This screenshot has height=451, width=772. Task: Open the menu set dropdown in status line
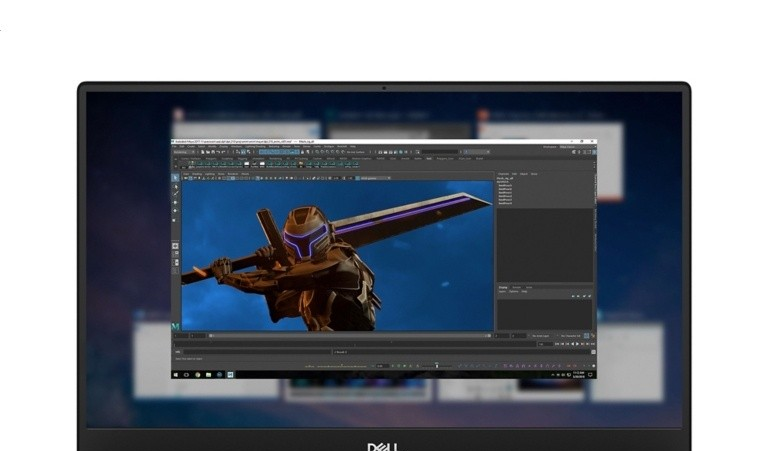coord(184,152)
